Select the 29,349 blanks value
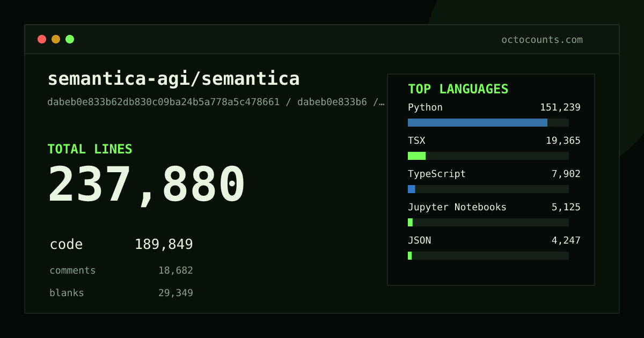Image resolution: width=644 pixels, height=338 pixels. tap(175, 293)
